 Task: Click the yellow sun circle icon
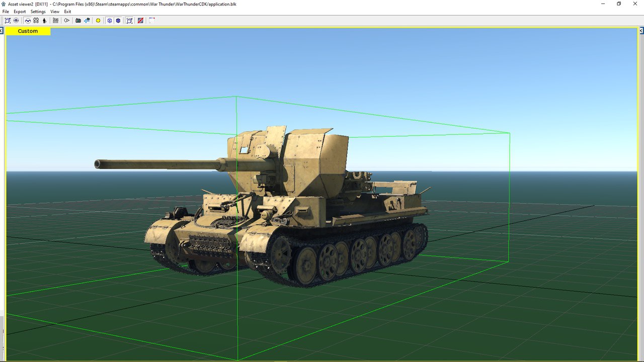pos(98,21)
